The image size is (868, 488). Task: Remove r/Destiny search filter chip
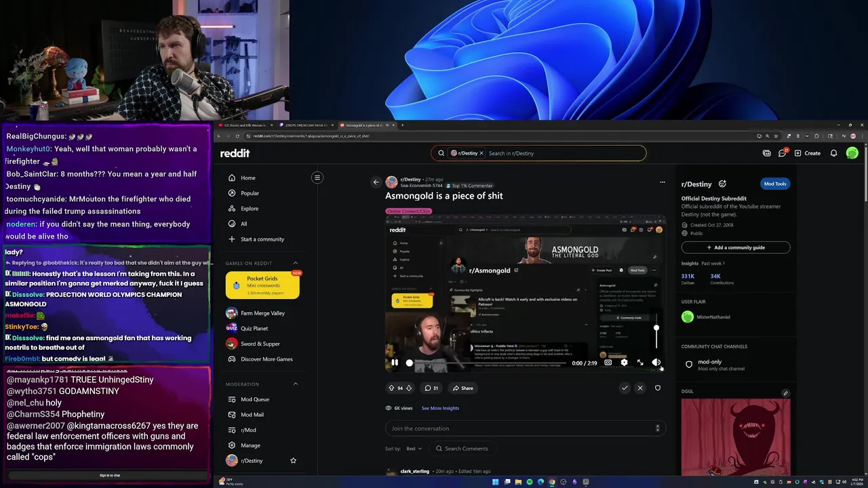point(481,153)
